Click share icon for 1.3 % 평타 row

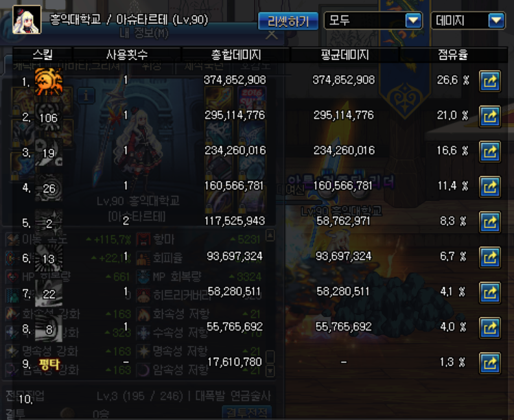coord(490,363)
